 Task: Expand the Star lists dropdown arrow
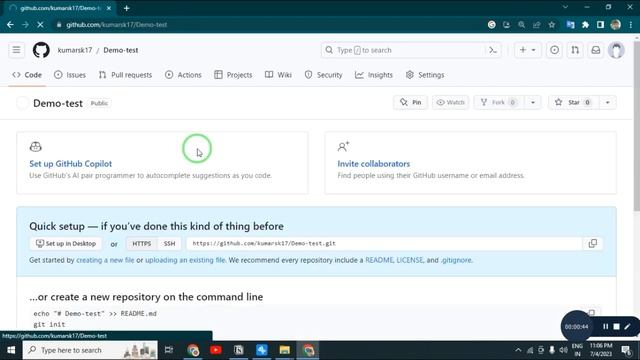coord(607,102)
